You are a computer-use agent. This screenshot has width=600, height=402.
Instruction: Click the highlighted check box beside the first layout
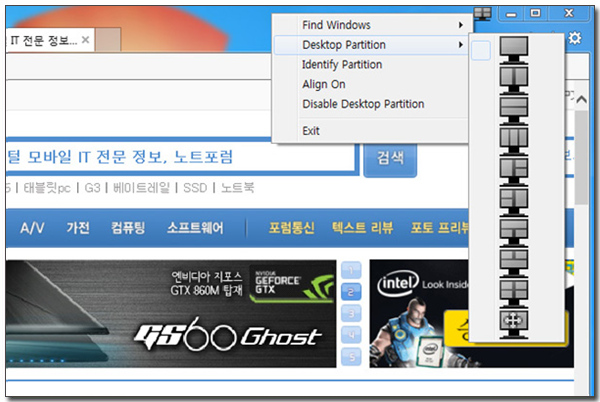coord(481,50)
